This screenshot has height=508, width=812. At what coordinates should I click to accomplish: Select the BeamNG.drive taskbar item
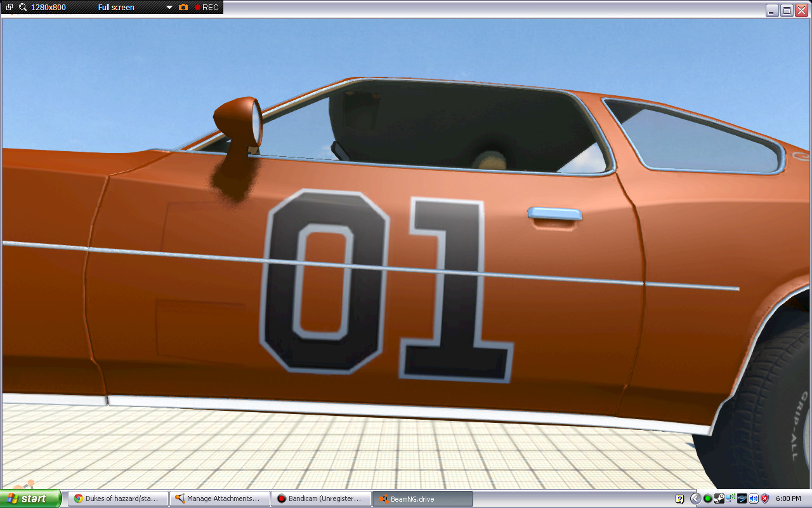(x=423, y=498)
